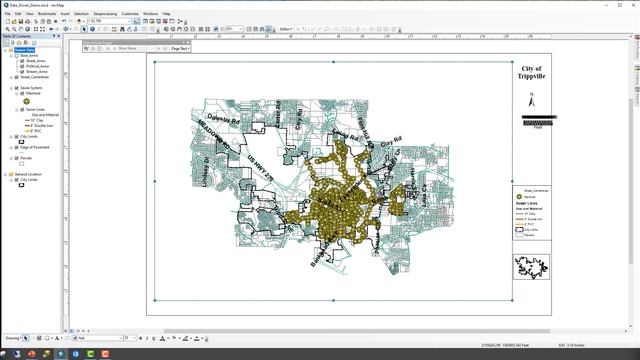640x360 pixels.
Task: Activate the Select Elements arrow tool
Action: pos(84,29)
